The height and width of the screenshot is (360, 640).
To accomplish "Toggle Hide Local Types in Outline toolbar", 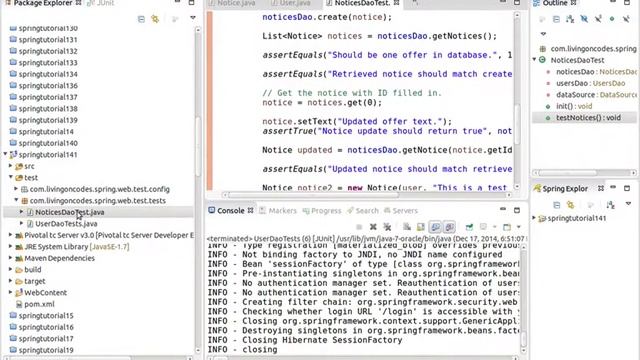I will point(626,19).
